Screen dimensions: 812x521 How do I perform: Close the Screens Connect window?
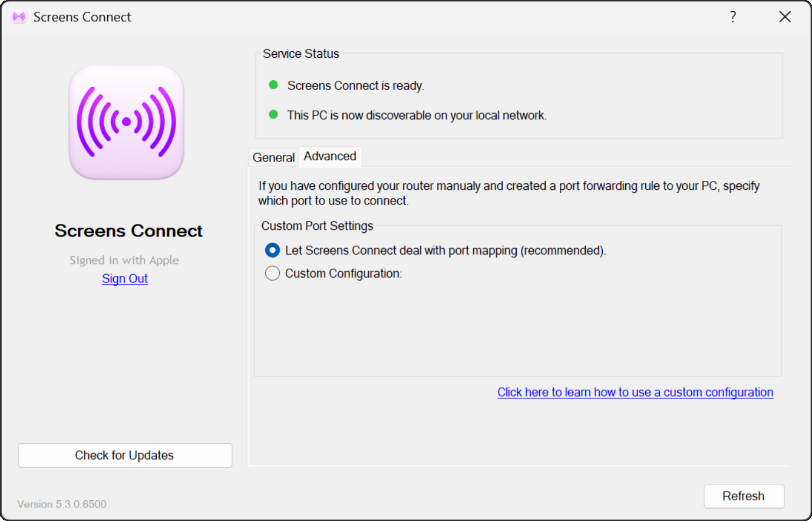(x=785, y=17)
